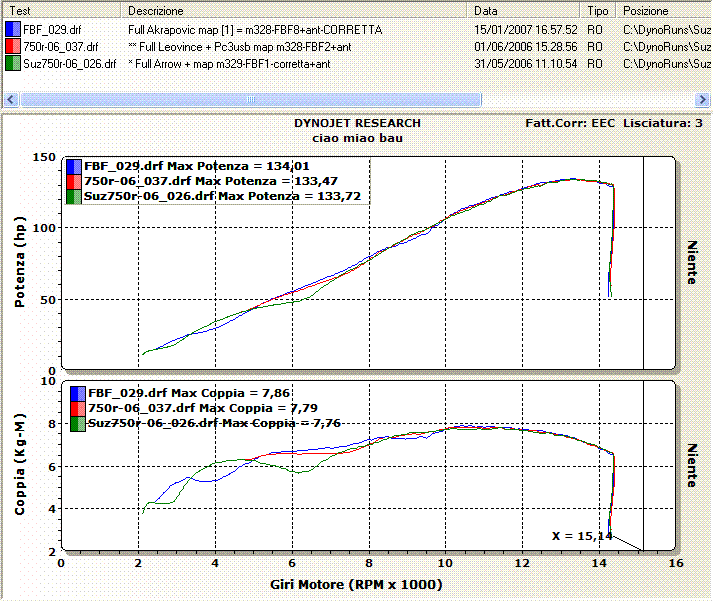713x601 pixels.
Task: Click the blue swatch in the Max Potenza legend
Action: pos(74,166)
